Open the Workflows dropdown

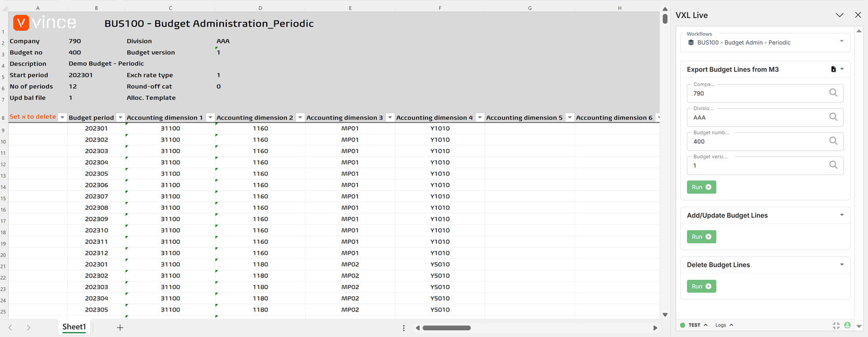click(841, 42)
